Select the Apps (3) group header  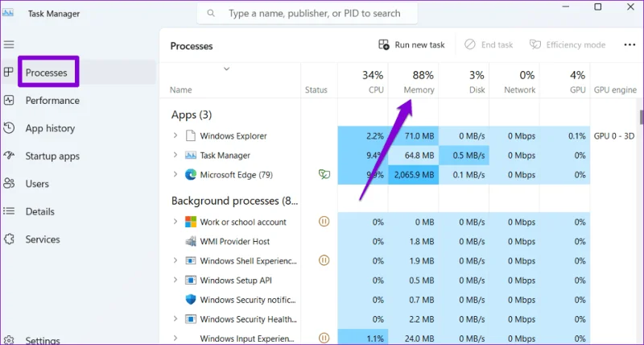192,114
